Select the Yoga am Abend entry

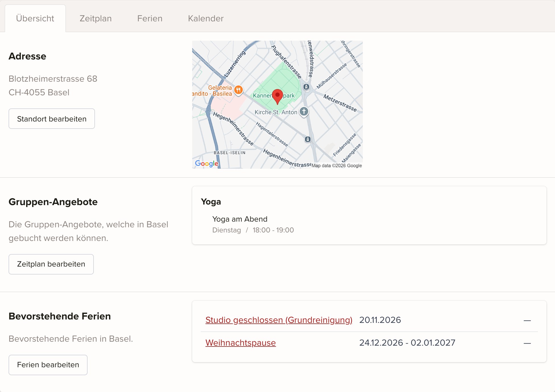tap(240, 219)
